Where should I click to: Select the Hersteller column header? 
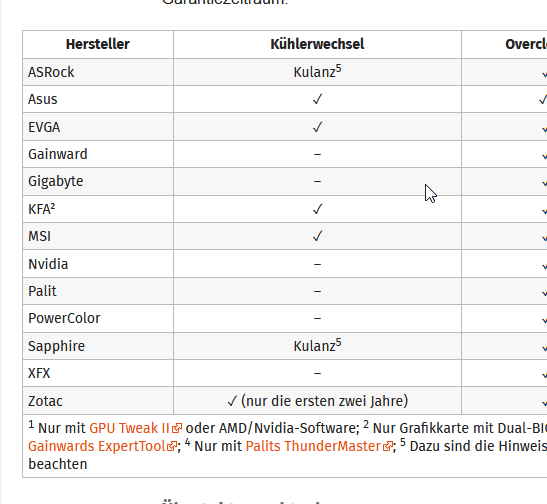click(x=98, y=44)
